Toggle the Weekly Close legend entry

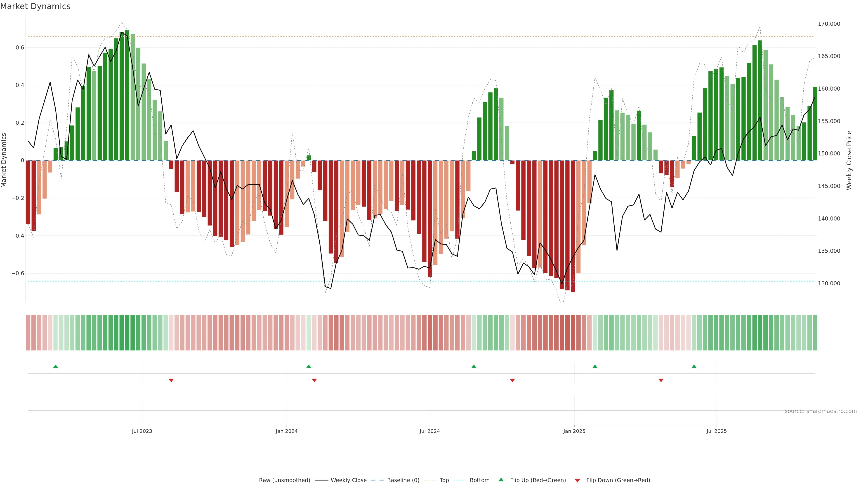[348, 480]
